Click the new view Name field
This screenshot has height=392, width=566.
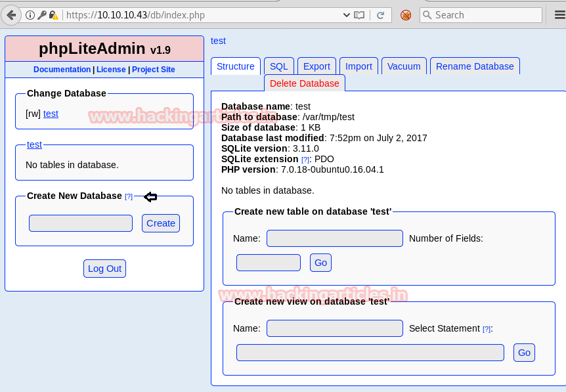coord(335,328)
